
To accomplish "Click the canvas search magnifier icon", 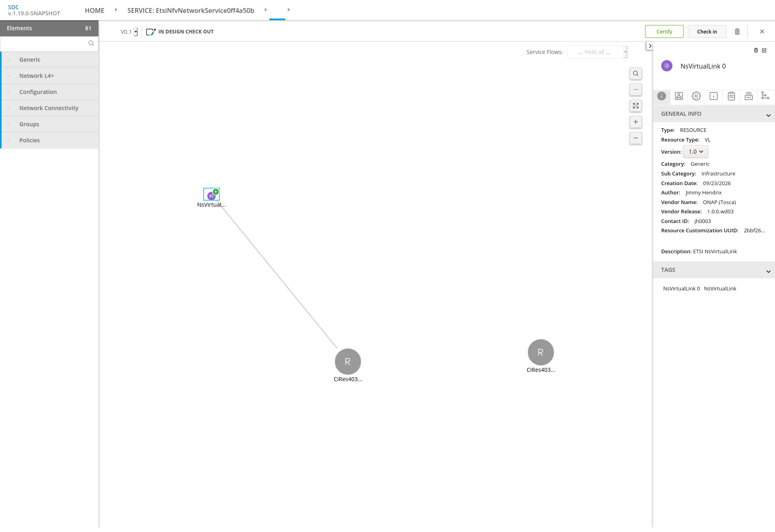I will pyautogui.click(x=636, y=73).
